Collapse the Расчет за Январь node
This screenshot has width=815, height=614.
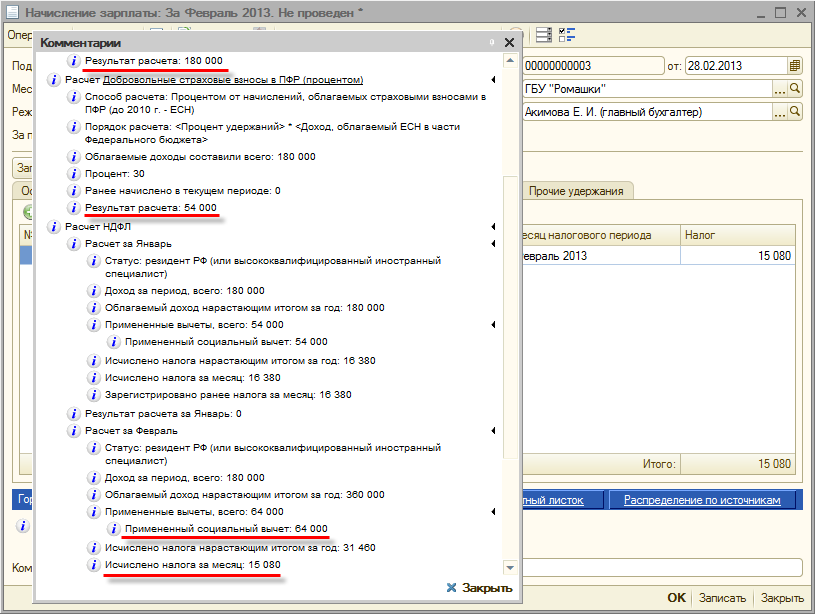click(493, 244)
